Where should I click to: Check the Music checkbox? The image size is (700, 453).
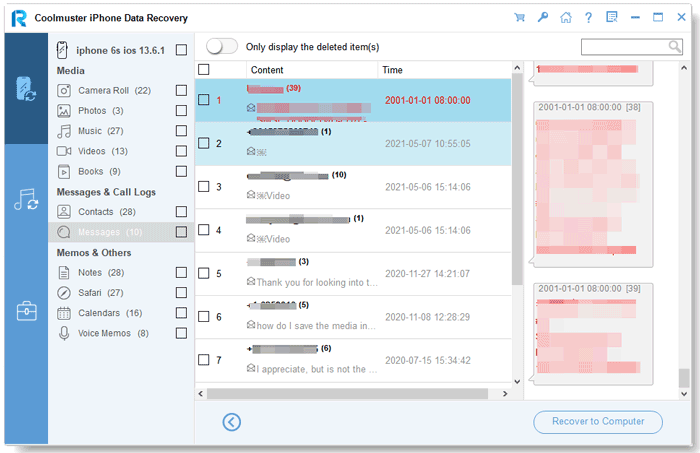tap(181, 131)
